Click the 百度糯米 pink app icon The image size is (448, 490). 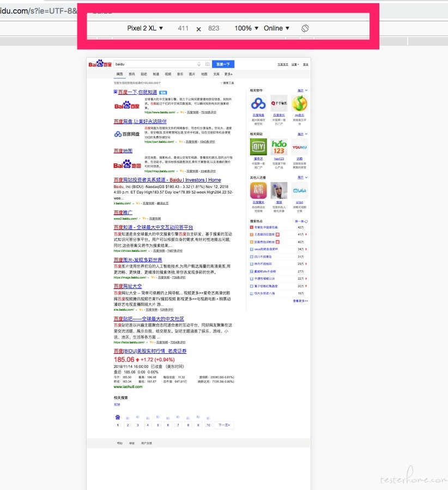tap(258, 191)
